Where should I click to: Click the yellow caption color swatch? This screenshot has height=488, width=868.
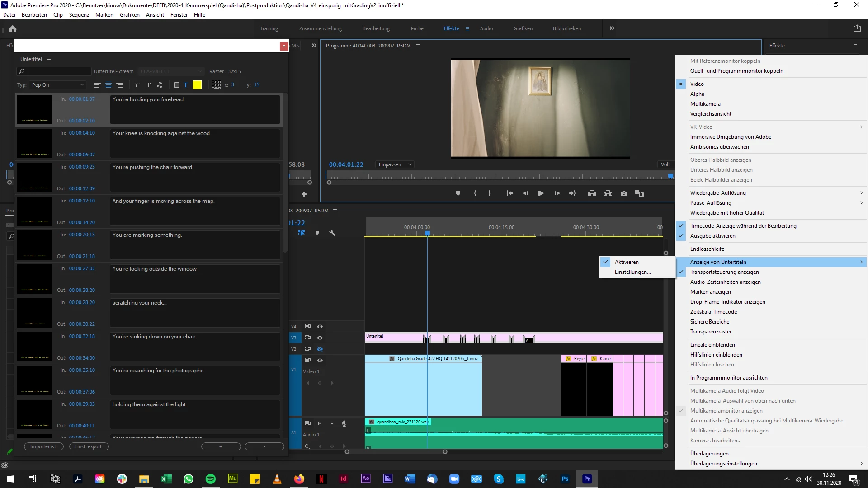pyautogui.click(x=197, y=85)
